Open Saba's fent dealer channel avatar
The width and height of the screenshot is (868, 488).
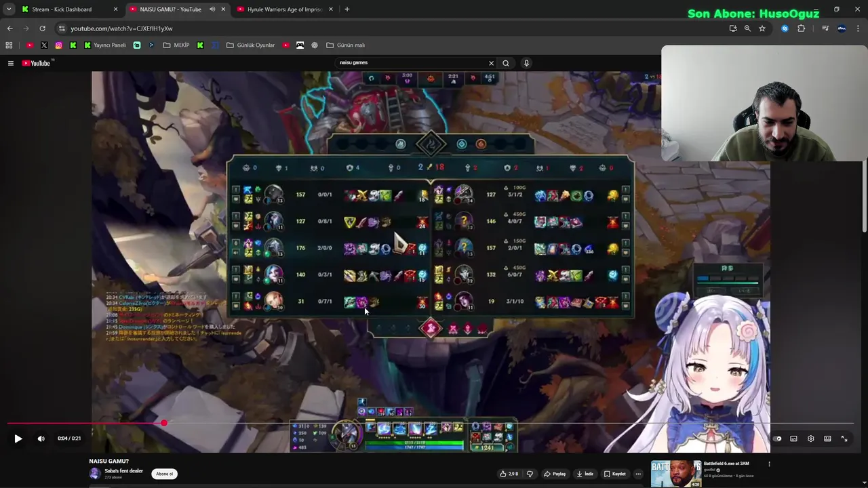pyautogui.click(x=95, y=474)
